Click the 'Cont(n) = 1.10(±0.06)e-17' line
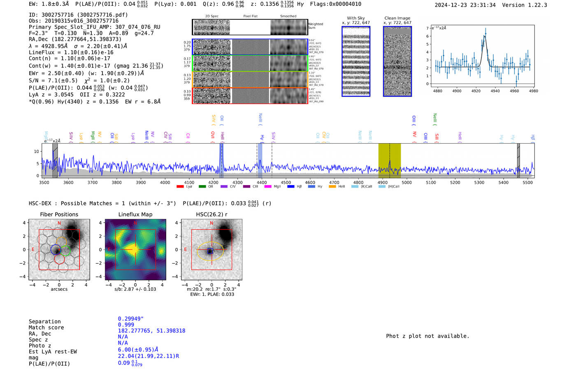Viewport: 576px width, 392px height. pos(70,59)
